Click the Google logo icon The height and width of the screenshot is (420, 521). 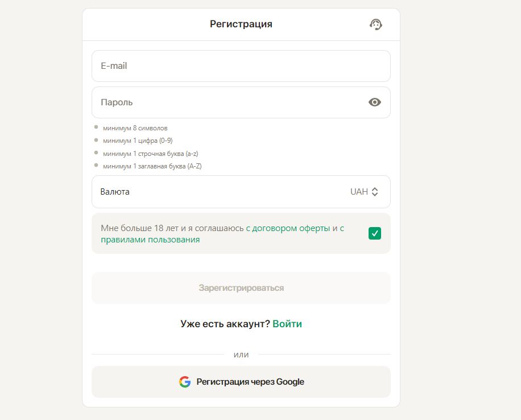(x=185, y=382)
